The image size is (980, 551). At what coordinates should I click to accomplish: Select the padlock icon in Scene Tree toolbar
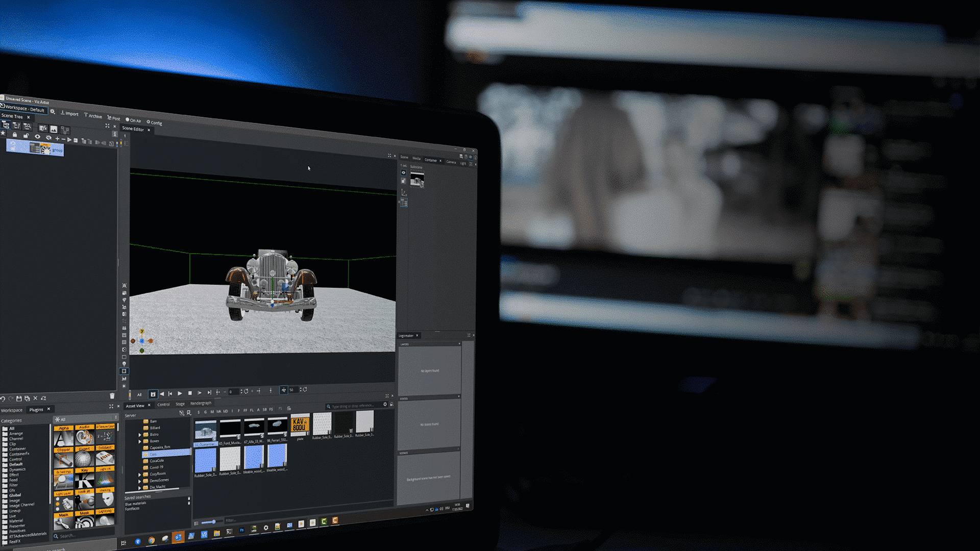coord(15,135)
